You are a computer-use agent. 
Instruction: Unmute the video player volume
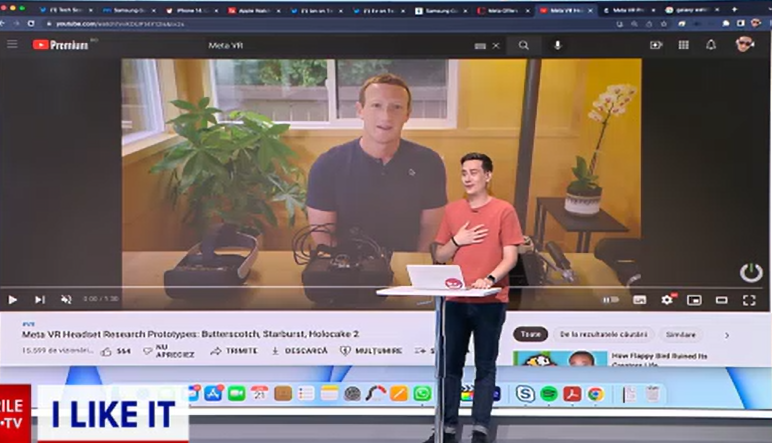tap(66, 299)
